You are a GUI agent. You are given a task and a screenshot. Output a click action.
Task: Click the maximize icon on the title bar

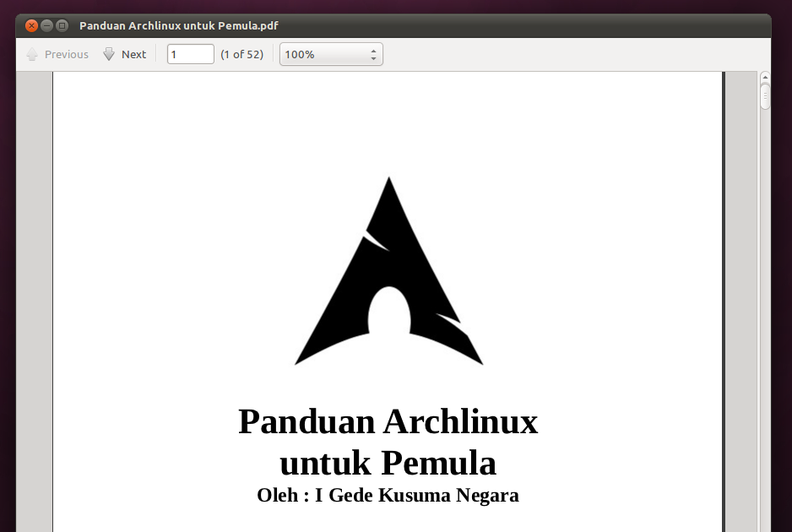click(60, 25)
